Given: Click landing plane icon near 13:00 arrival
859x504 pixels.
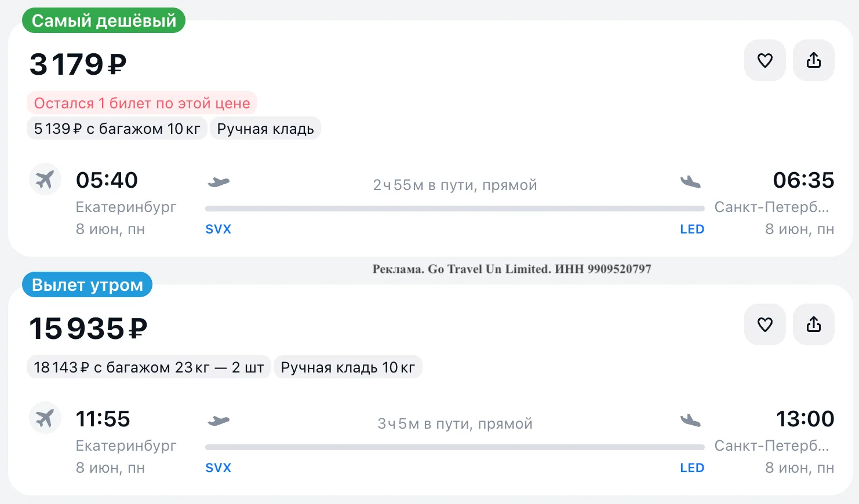Looking at the screenshot, I should tap(690, 421).
